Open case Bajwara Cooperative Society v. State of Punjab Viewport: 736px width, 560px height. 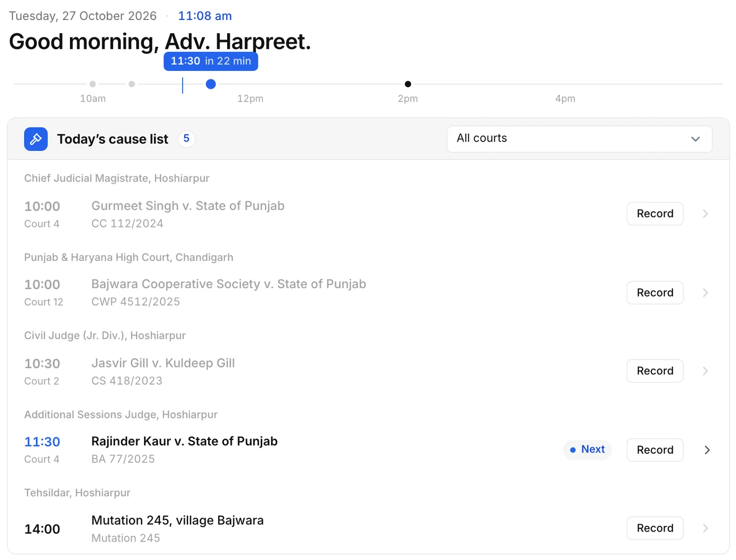[x=229, y=284]
